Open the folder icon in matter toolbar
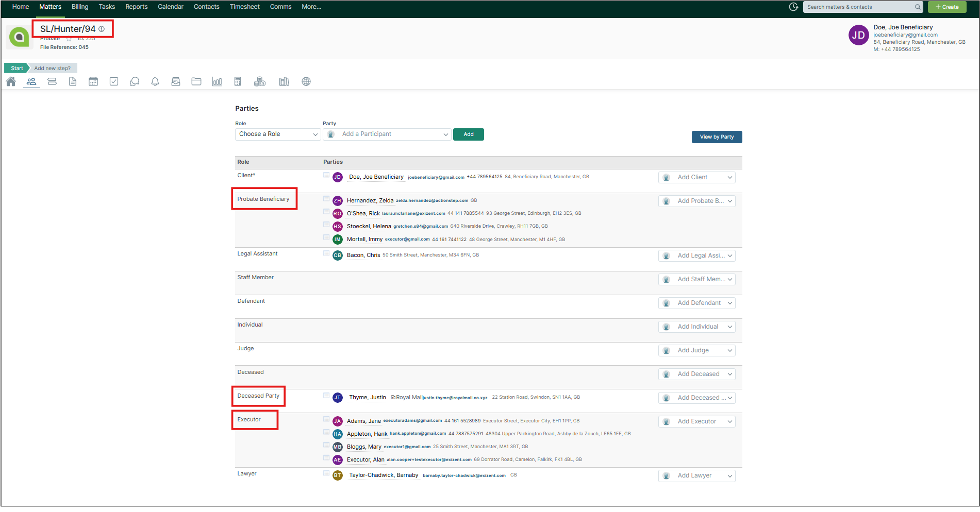The width and height of the screenshot is (980, 512). point(196,81)
